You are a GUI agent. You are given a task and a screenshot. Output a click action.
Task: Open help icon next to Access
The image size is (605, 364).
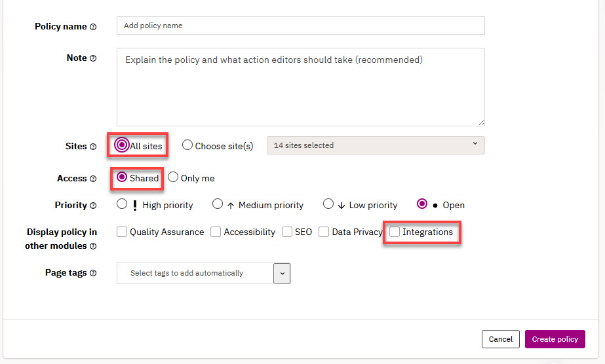coord(93,179)
